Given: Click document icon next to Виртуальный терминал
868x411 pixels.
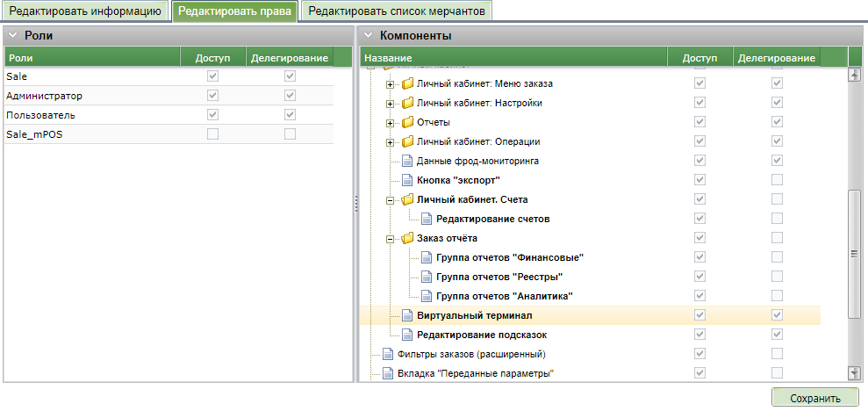Looking at the screenshot, I should click(407, 315).
